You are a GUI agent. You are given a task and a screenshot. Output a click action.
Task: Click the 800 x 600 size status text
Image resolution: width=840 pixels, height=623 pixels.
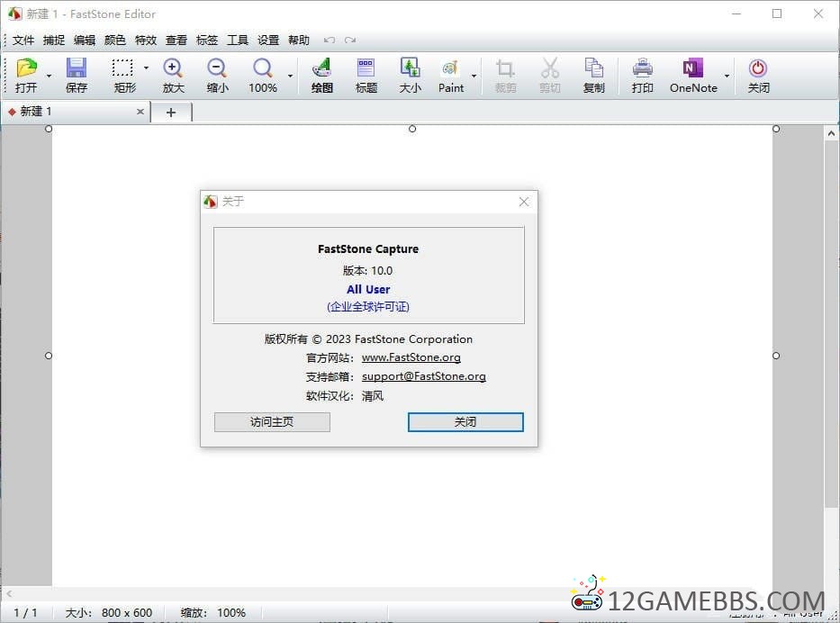pyautogui.click(x=127, y=612)
